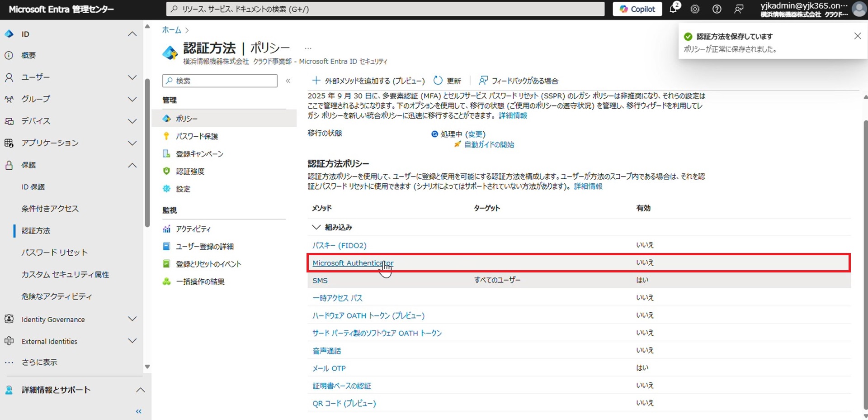Launch Copilot from the top bar

[x=637, y=9]
